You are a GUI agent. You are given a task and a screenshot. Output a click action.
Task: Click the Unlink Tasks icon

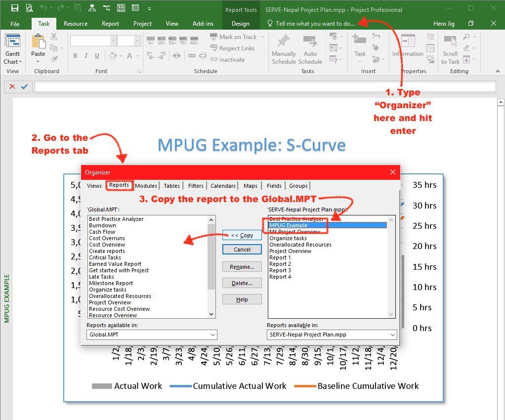pos(203,56)
